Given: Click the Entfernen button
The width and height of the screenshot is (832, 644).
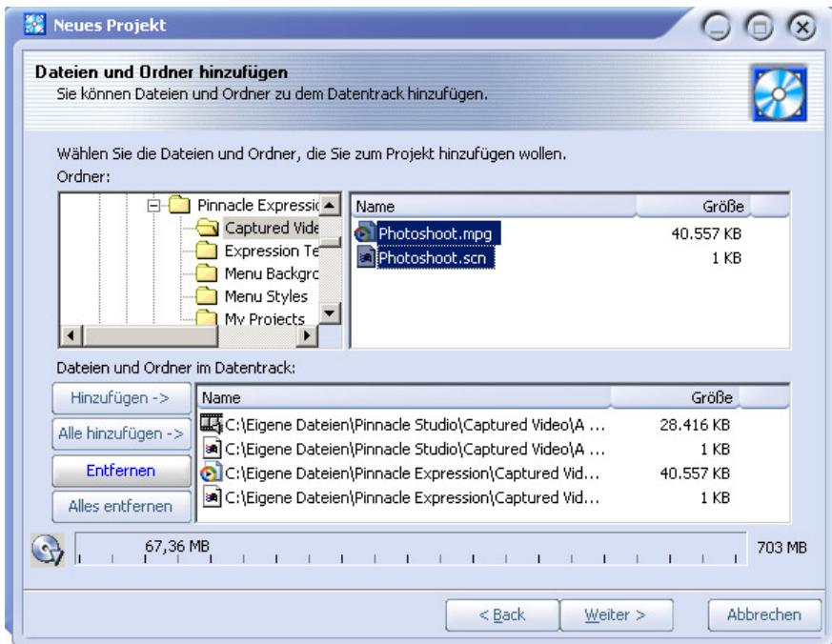Looking at the screenshot, I should pyautogui.click(x=121, y=471).
